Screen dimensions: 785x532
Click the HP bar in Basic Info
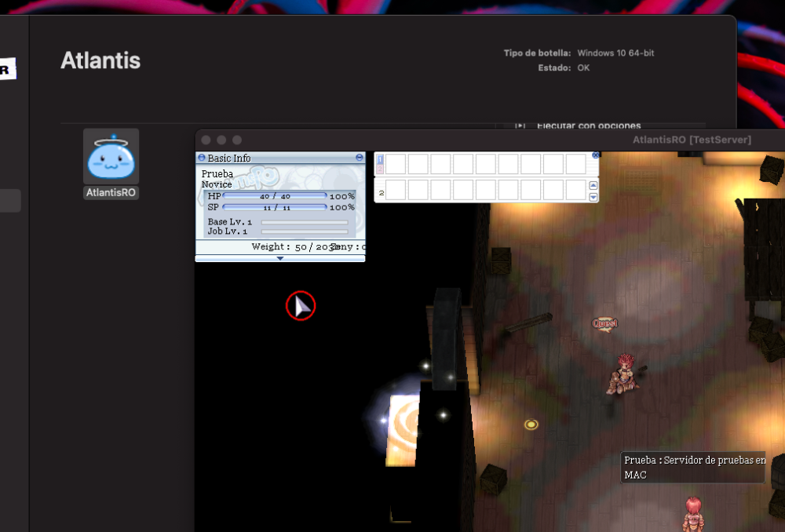[275, 196]
